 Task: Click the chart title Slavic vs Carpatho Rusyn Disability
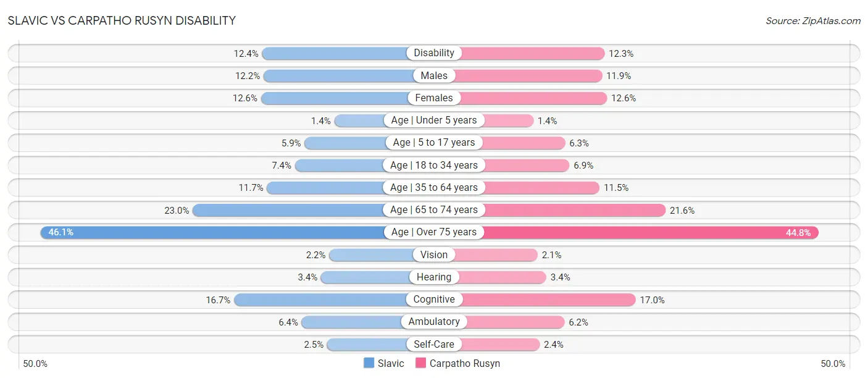[122, 20]
